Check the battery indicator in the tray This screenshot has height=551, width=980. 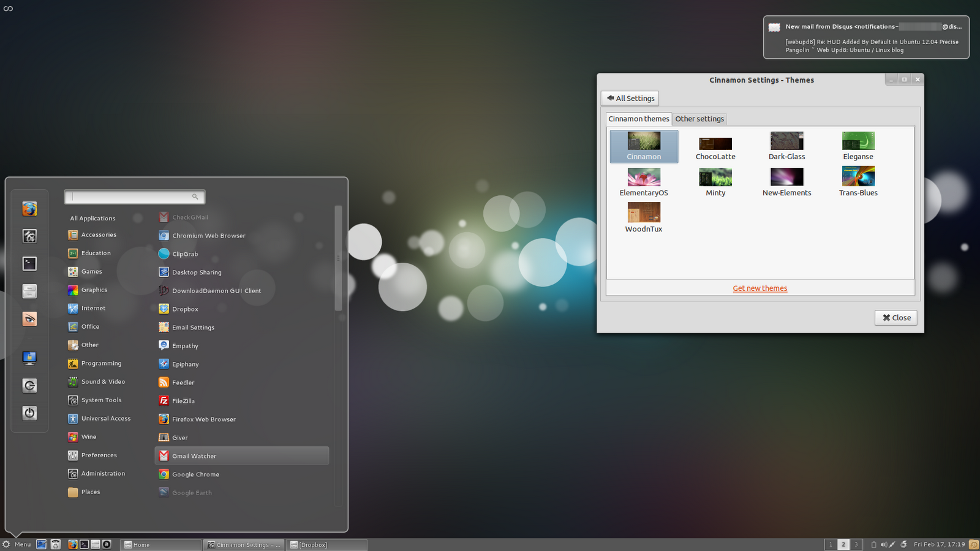click(874, 544)
